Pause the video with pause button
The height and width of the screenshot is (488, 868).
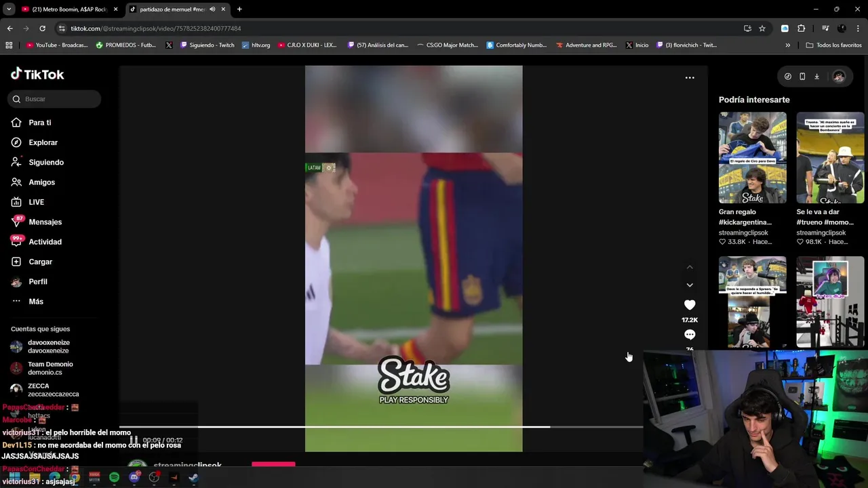pyautogui.click(x=134, y=440)
